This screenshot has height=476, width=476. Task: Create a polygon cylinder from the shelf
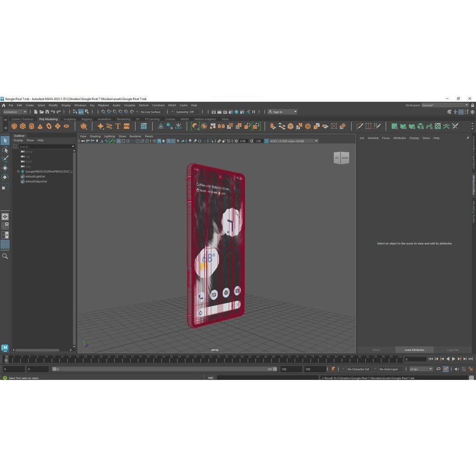[32, 126]
